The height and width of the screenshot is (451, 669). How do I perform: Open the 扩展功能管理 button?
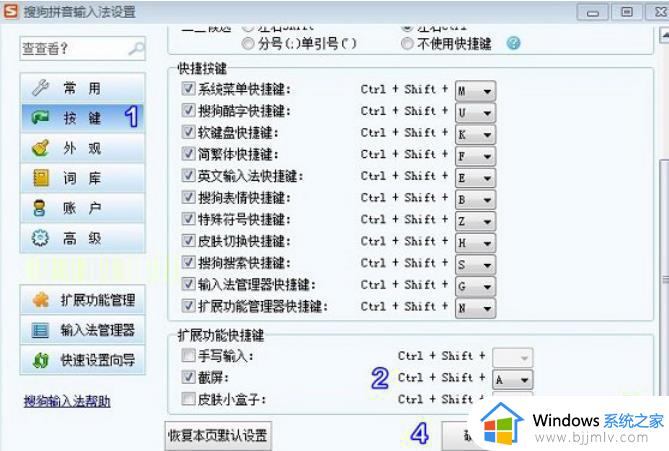(x=82, y=300)
